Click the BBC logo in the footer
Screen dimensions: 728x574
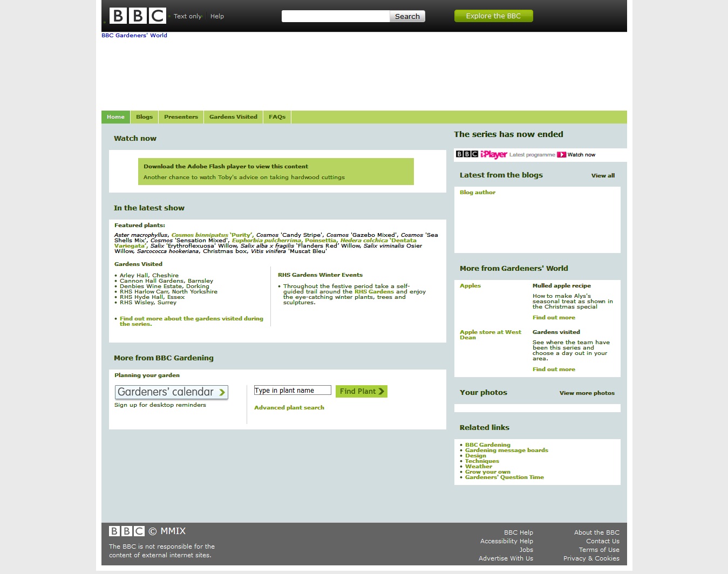pos(127,531)
